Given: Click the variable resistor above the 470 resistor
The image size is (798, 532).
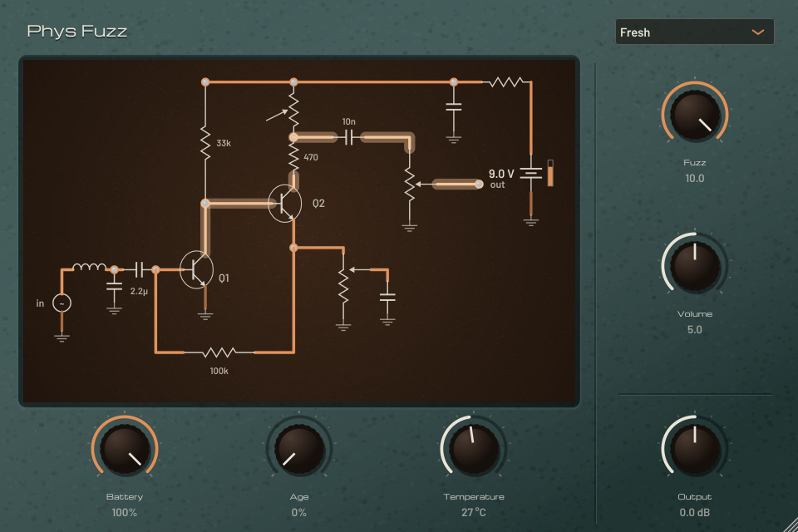Looking at the screenshot, I should pos(293,110).
